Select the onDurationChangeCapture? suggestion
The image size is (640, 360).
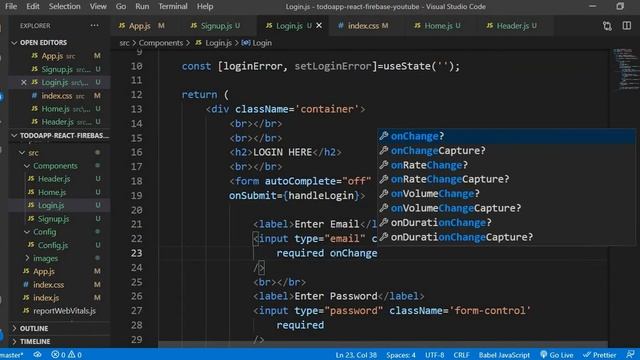tap(506, 237)
